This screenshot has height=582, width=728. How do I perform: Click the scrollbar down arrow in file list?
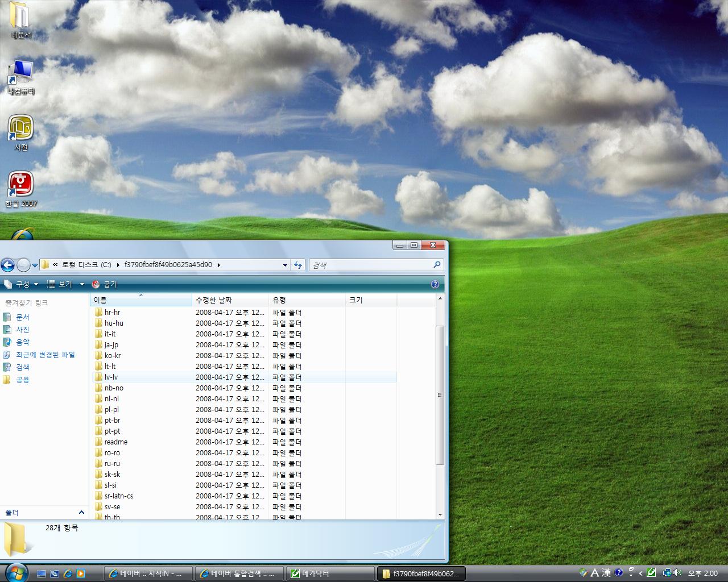click(440, 515)
